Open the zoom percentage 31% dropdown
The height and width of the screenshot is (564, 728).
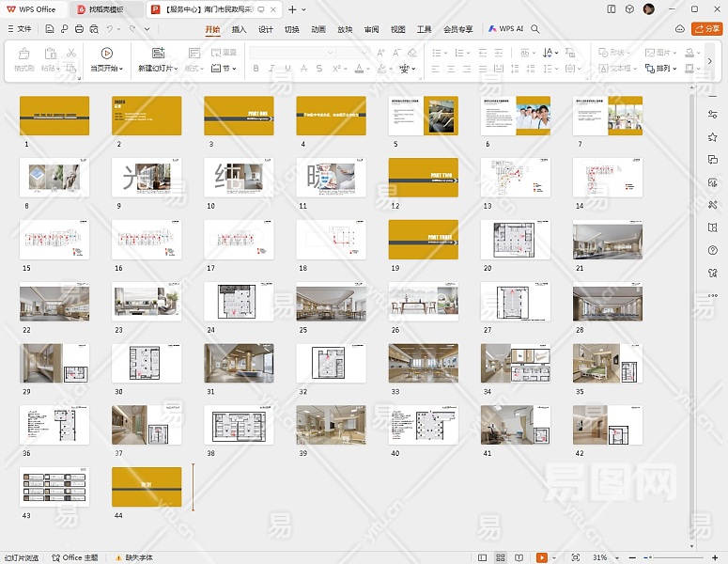coord(602,557)
